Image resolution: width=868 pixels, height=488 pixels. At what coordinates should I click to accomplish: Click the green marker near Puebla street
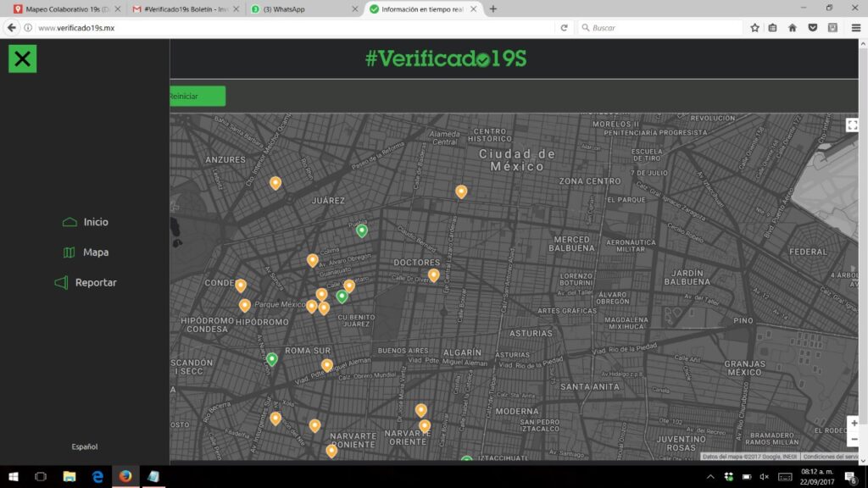(x=362, y=230)
